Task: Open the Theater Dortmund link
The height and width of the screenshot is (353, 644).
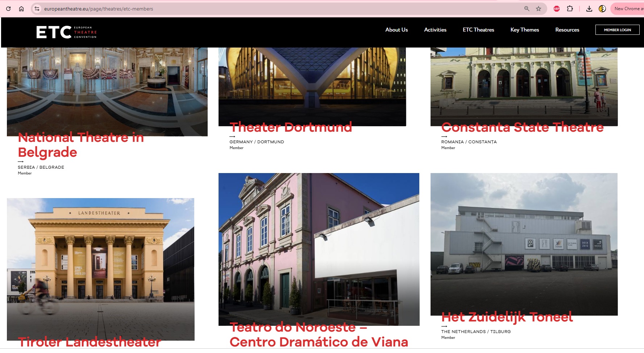Action: pos(291,127)
